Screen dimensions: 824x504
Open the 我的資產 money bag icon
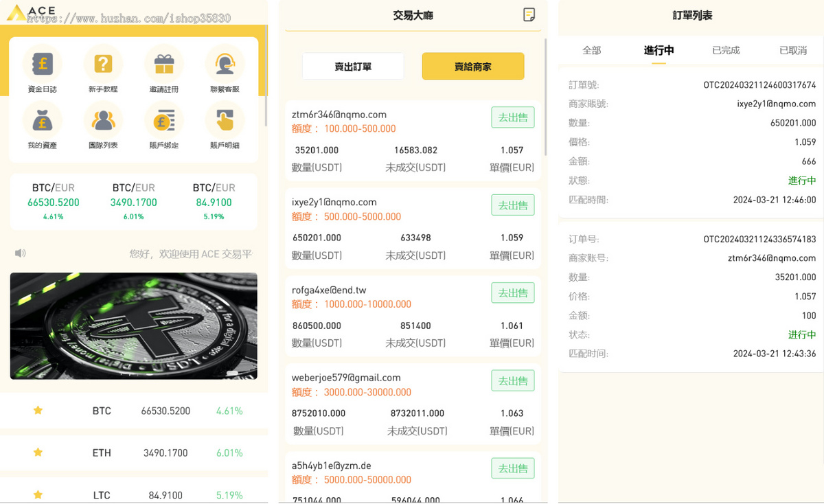[x=43, y=120]
